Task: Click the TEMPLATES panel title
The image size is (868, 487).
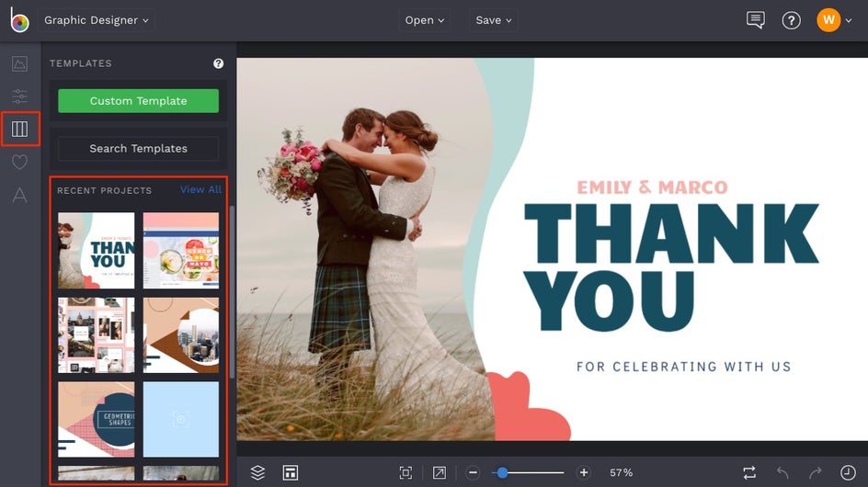Action: pyautogui.click(x=81, y=63)
